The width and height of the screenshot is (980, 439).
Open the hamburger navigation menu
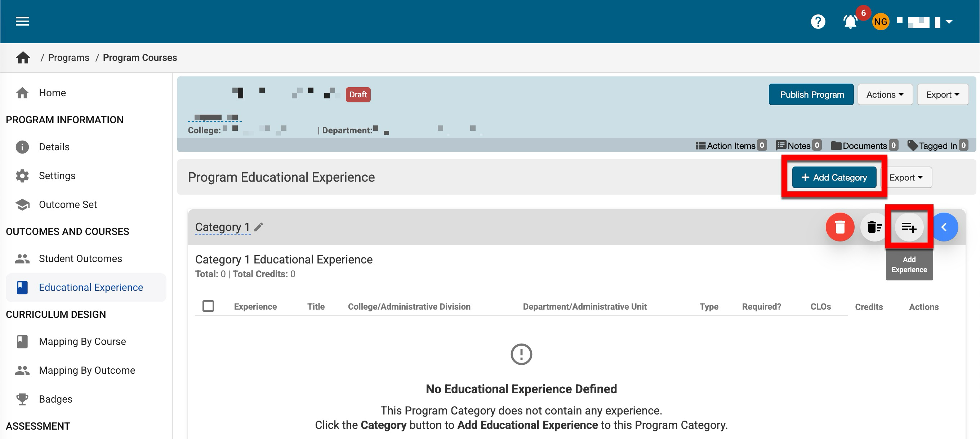tap(22, 21)
